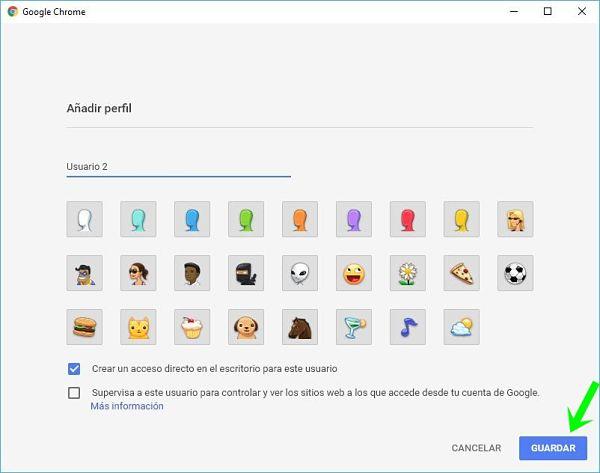Pick the blue silhouette avatar
Viewport: 600px width, 473px height.
pyautogui.click(x=192, y=219)
